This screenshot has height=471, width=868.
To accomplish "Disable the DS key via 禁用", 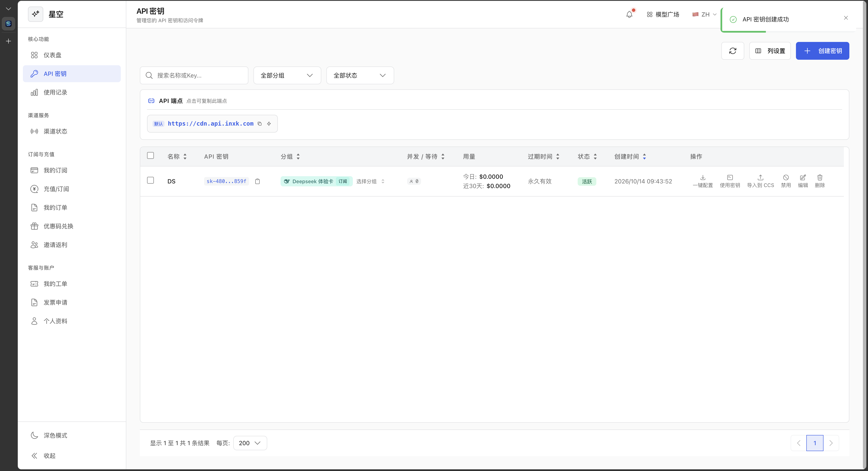I will coord(786,181).
